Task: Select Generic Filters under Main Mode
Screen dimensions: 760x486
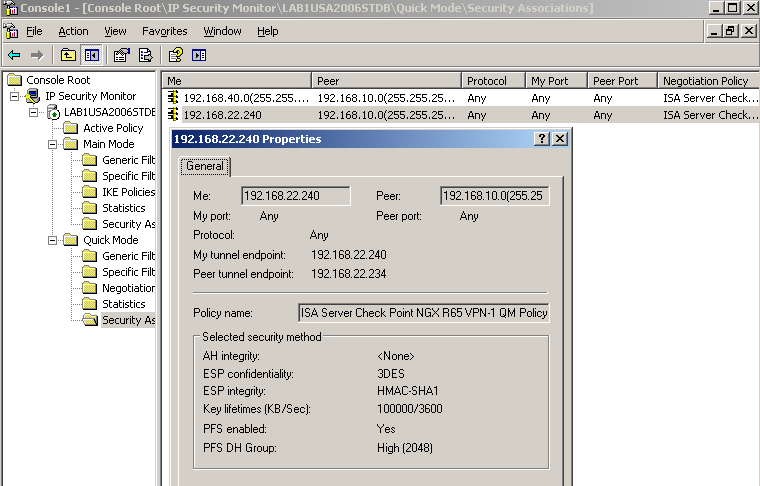Action: coord(128,160)
